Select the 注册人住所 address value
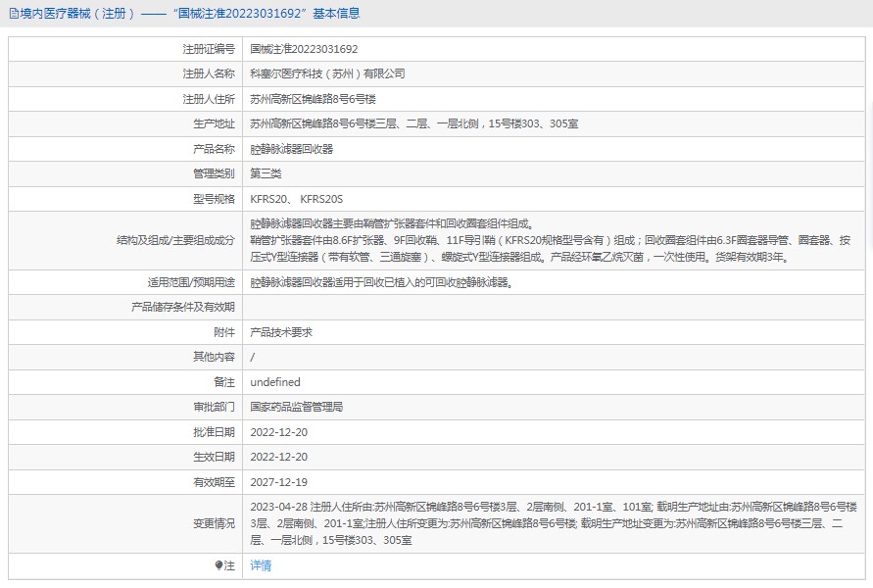Viewport: 873px width, 588px height. [313, 99]
